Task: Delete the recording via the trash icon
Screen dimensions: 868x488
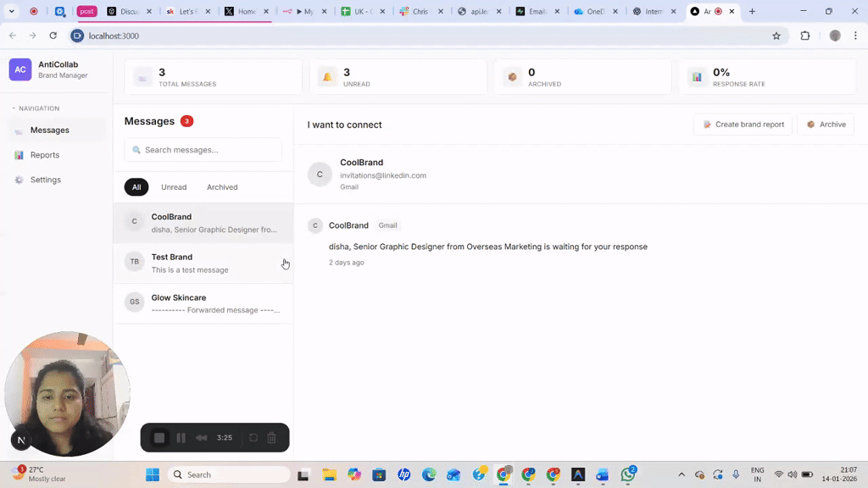Action: (271, 437)
